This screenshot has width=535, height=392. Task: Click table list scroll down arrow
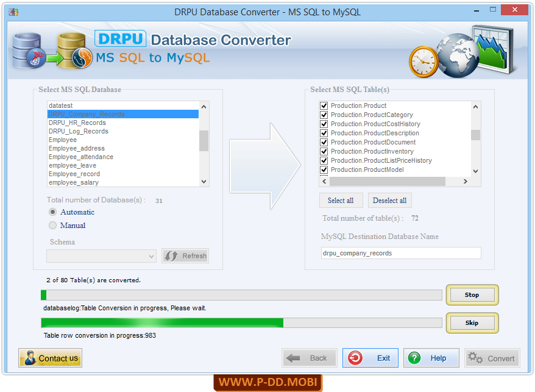[x=476, y=171]
